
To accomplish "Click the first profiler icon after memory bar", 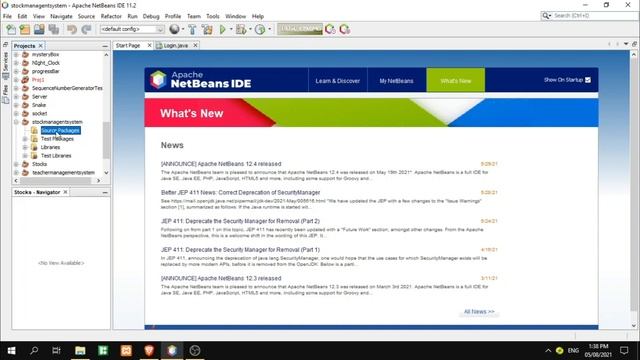I will [x=330, y=29].
